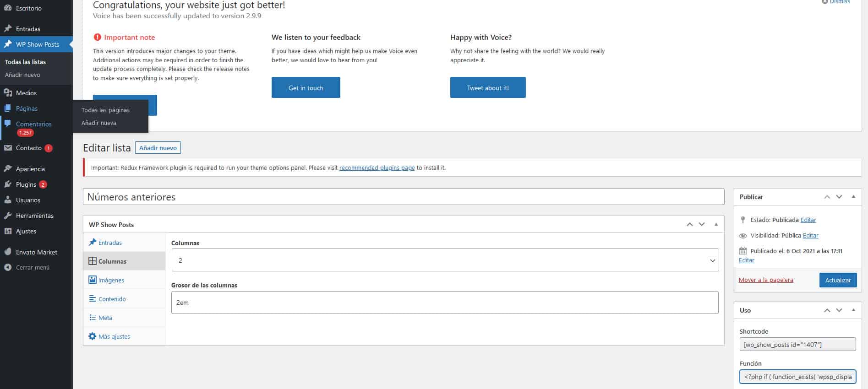Collapse the WP Show Posts metabox
Image resolution: width=868 pixels, height=389 pixels.
pos(716,224)
